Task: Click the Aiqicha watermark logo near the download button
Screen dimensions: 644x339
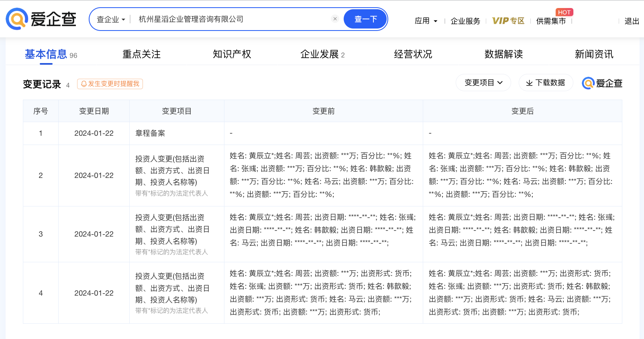Action: click(x=602, y=83)
